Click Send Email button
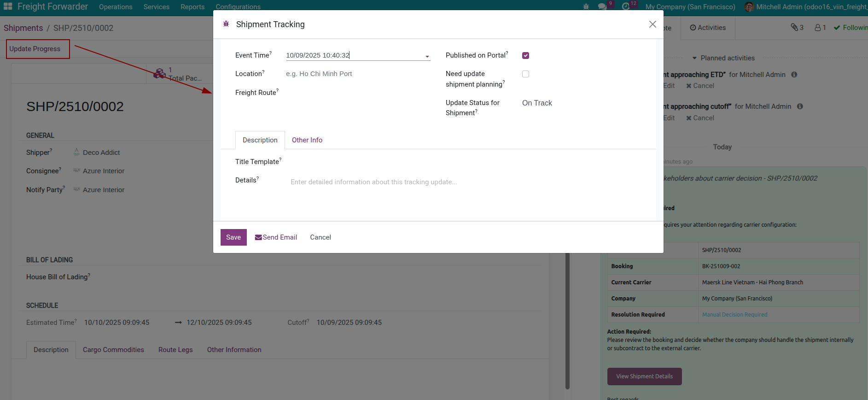The image size is (868, 400). [x=276, y=237]
